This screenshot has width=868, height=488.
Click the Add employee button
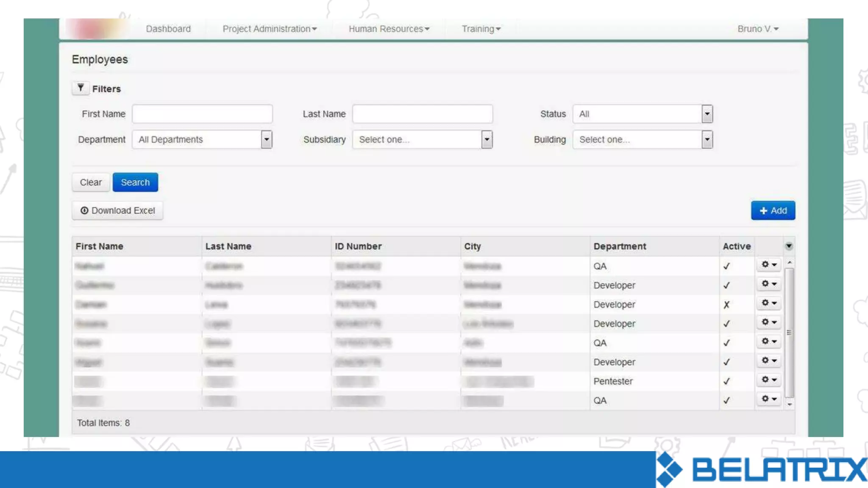(x=773, y=211)
